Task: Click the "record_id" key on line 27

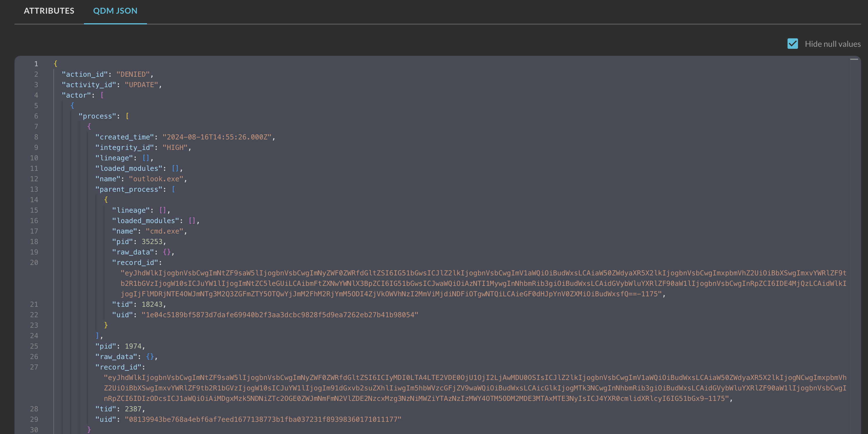Action: (x=118, y=367)
